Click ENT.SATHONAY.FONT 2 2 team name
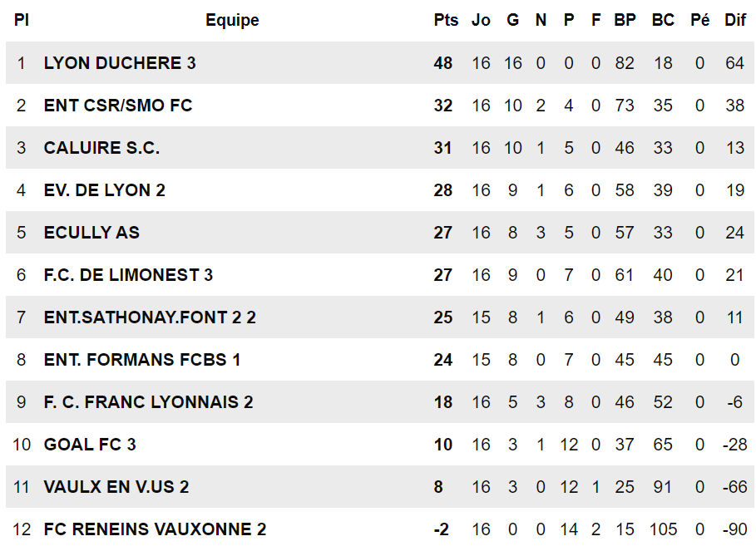This screenshot has width=756, height=551. [x=150, y=317]
